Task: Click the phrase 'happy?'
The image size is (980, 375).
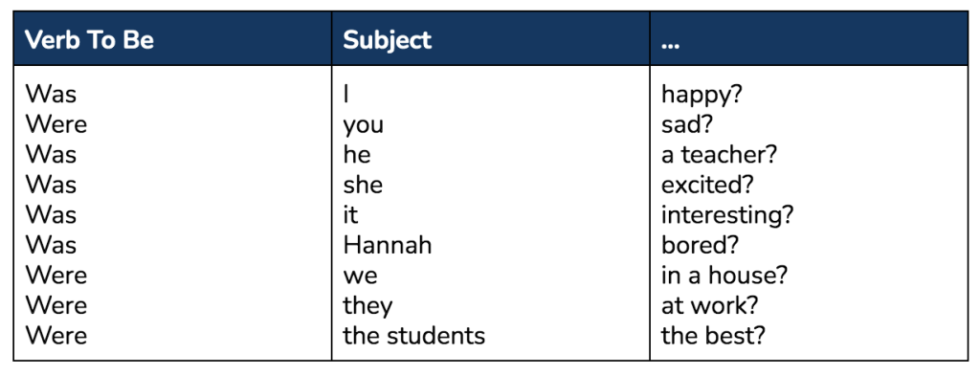Action: tap(702, 96)
